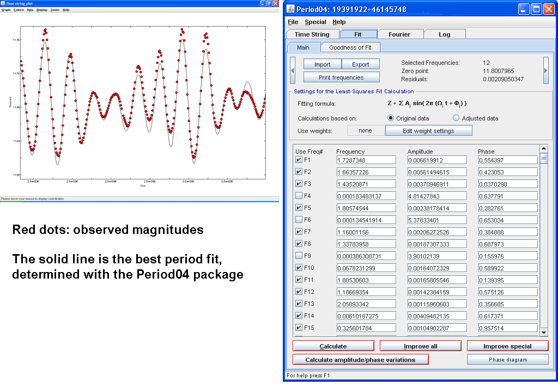This screenshot has height=392, width=558.
Task: Open File menu in Period04
Action: 293,22
